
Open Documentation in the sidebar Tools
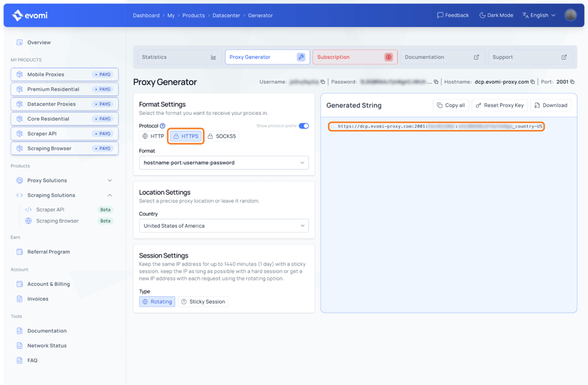(47, 331)
